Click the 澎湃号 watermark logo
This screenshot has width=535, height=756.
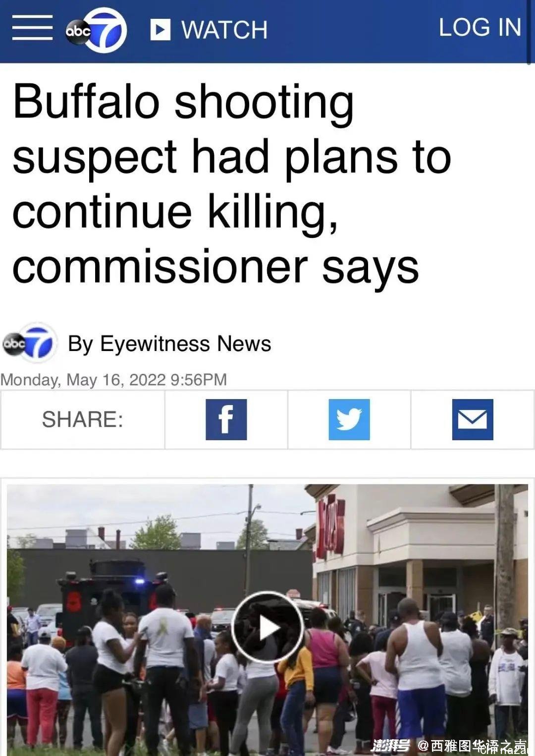point(390,745)
